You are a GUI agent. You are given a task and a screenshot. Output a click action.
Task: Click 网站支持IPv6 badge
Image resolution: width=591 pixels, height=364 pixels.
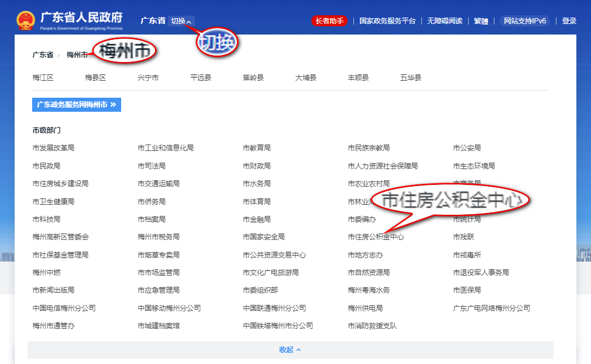coord(525,20)
